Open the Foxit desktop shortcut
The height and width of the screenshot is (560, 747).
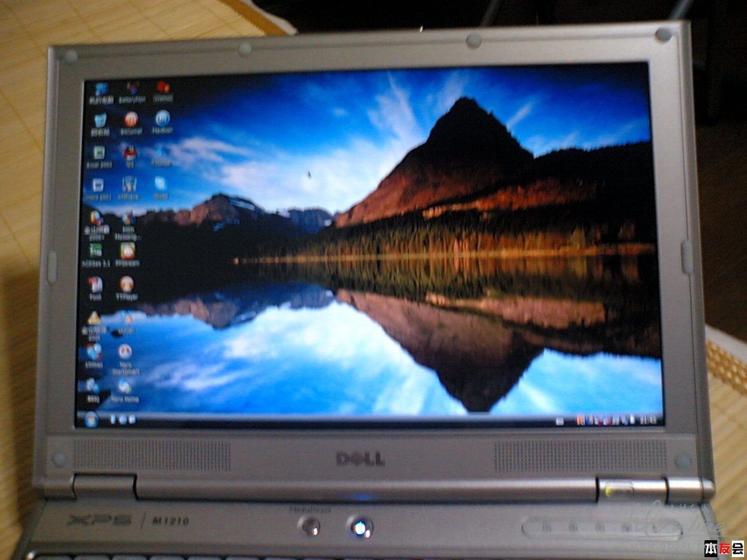(95, 288)
